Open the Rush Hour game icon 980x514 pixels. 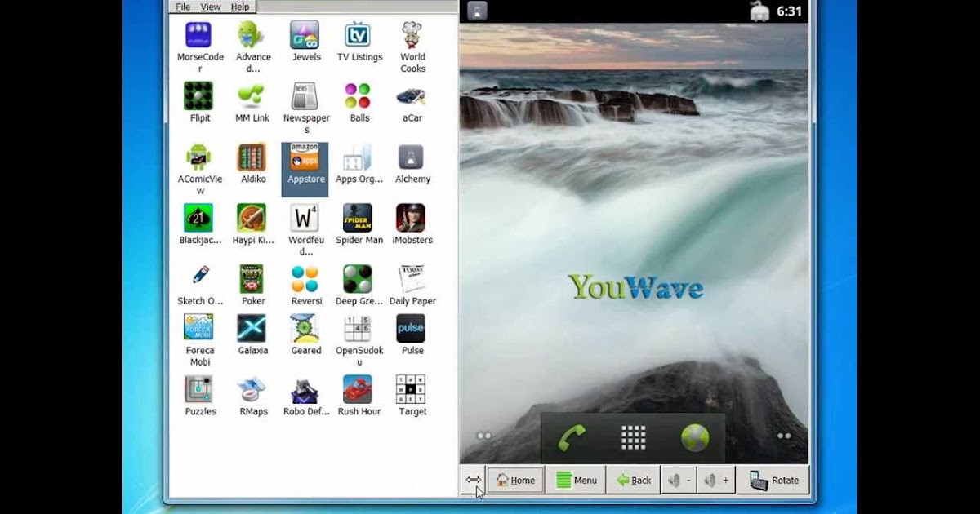tap(359, 389)
